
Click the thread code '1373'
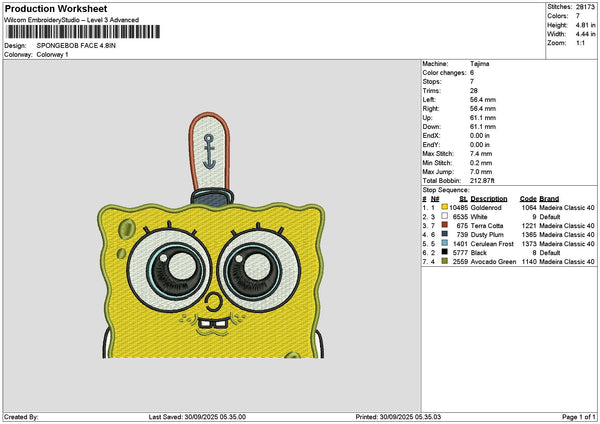pyautogui.click(x=529, y=244)
